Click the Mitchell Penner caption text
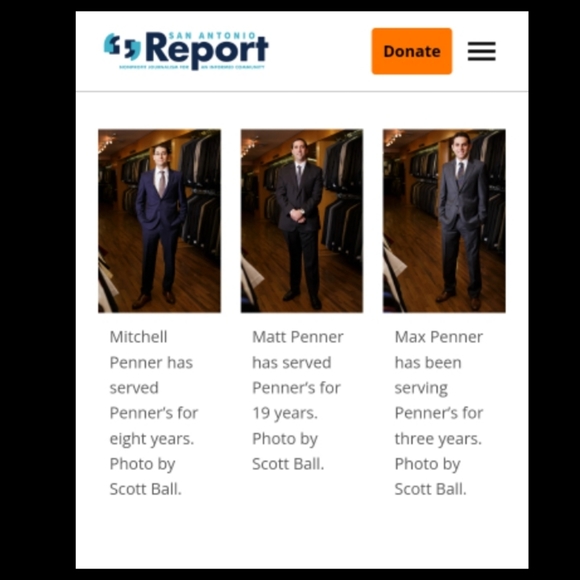580x580 pixels. [154, 413]
